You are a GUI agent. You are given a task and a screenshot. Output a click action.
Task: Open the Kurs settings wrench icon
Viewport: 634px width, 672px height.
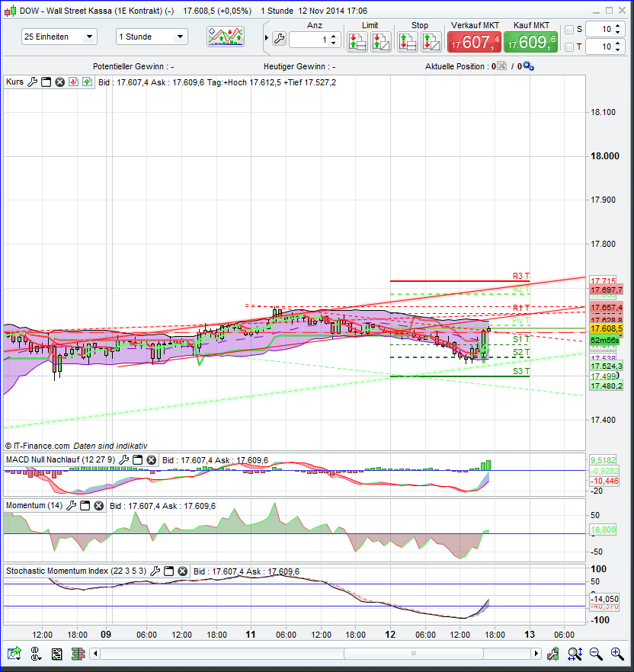[x=33, y=82]
